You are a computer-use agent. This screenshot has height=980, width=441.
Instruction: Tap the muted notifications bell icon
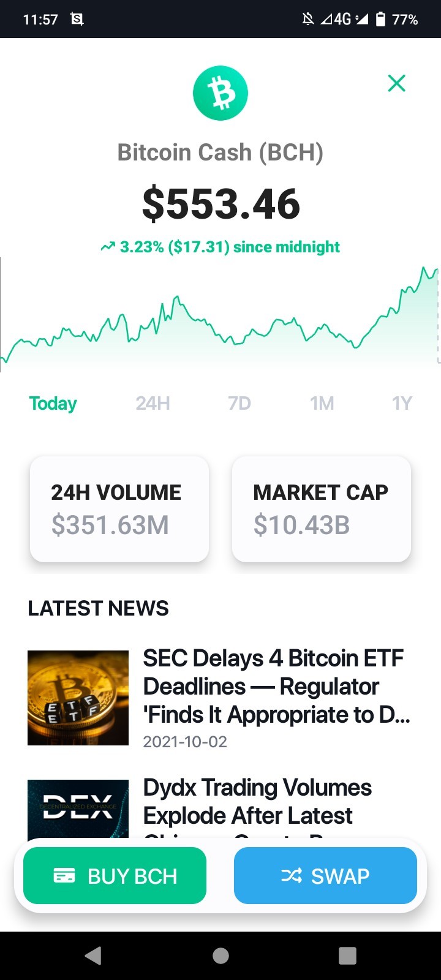(x=308, y=19)
